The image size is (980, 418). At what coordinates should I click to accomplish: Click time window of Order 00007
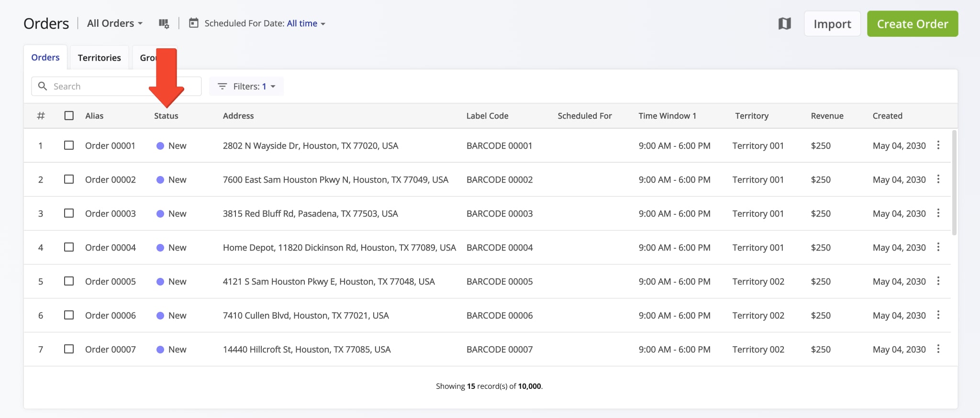pyautogui.click(x=674, y=350)
